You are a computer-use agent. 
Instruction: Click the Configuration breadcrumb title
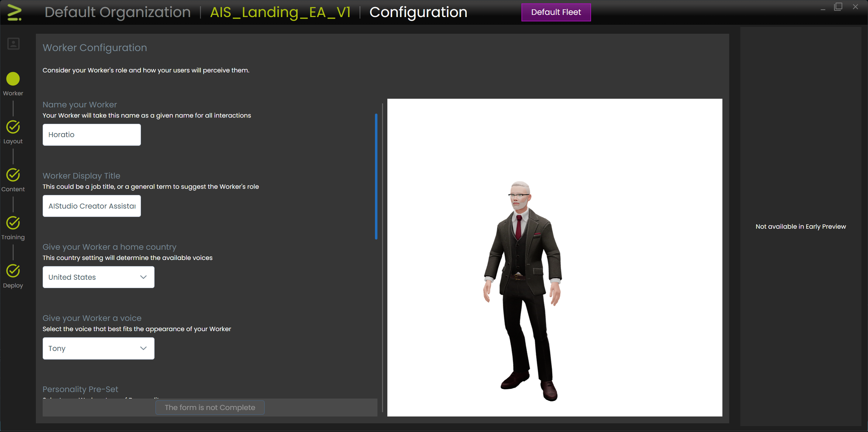pyautogui.click(x=418, y=12)
